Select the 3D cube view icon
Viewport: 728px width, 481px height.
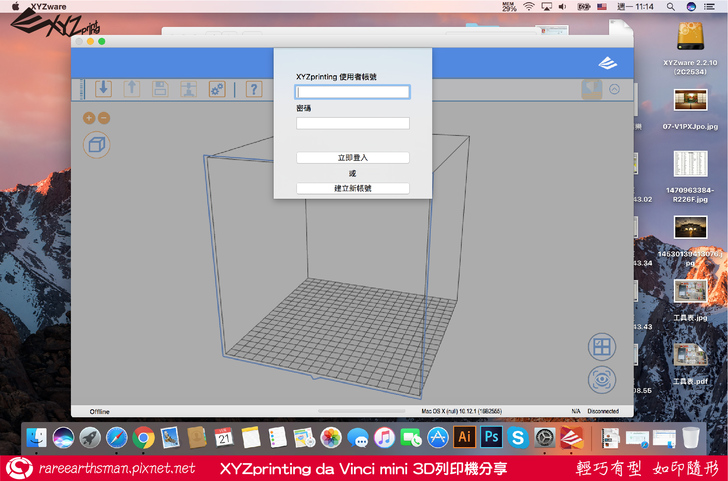(97, 145)
